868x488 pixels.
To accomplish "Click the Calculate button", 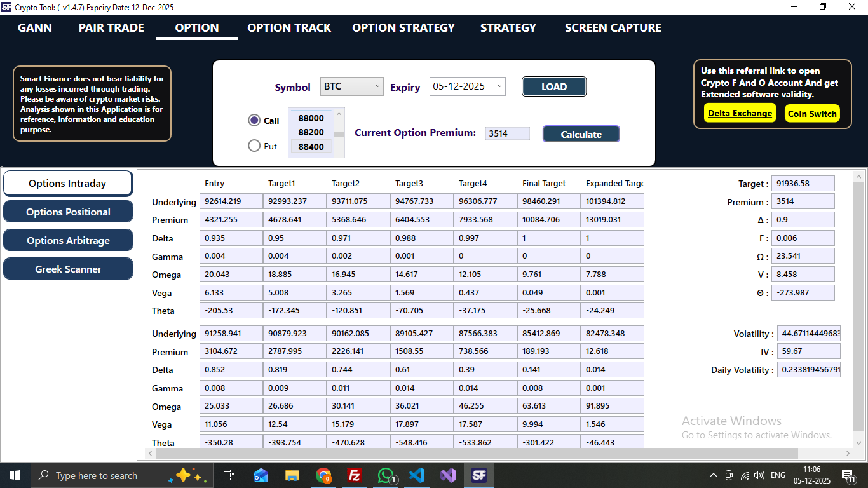I will point(580,133).
